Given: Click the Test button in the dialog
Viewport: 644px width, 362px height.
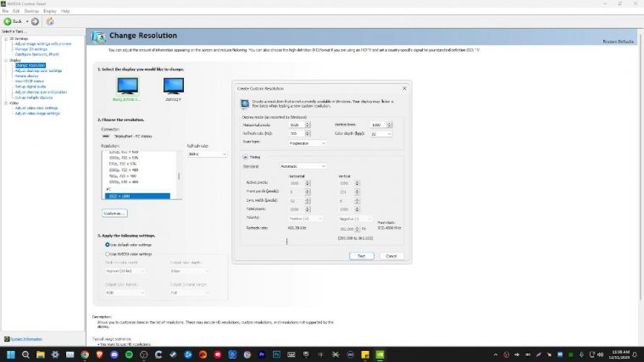Looking at the screenshot, I should click(x=361, y=255).
